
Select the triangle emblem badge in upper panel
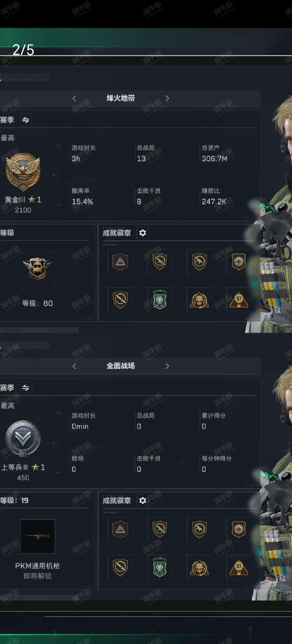[120, 262]
